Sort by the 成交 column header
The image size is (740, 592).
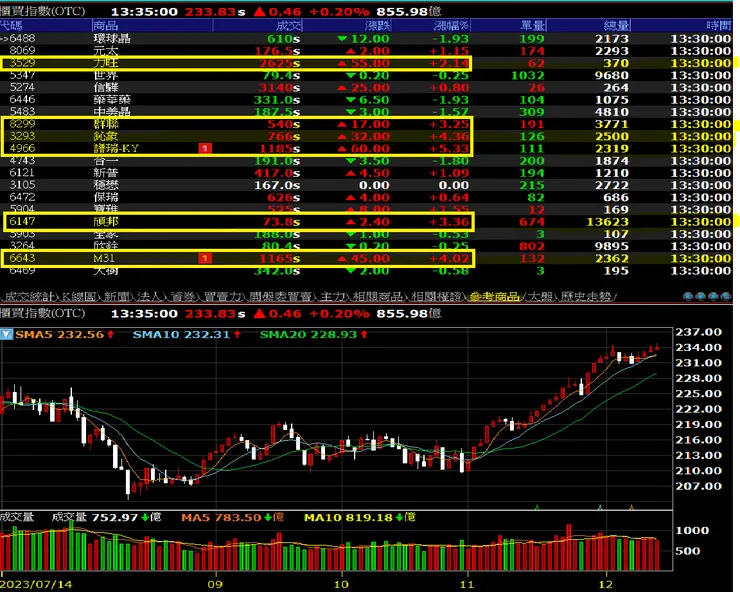point(258,25)
